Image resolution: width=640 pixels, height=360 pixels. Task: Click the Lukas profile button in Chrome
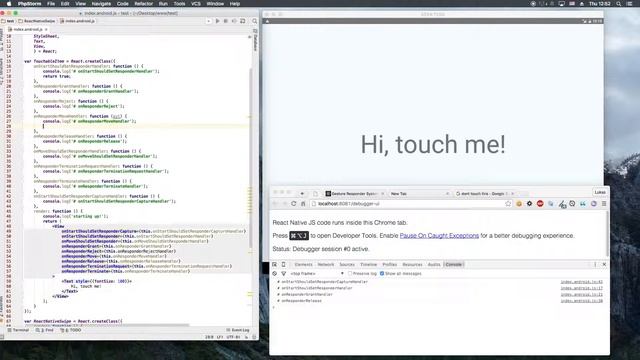[600, 192]
